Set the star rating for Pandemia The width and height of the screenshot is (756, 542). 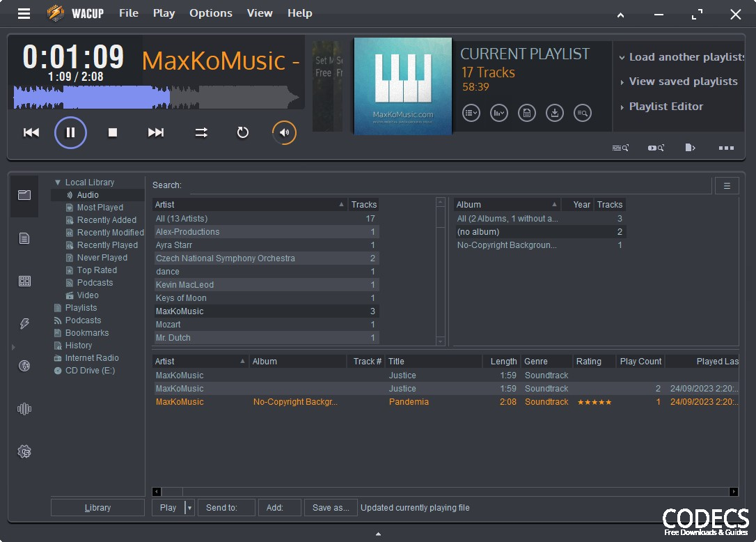coord(594,401)
